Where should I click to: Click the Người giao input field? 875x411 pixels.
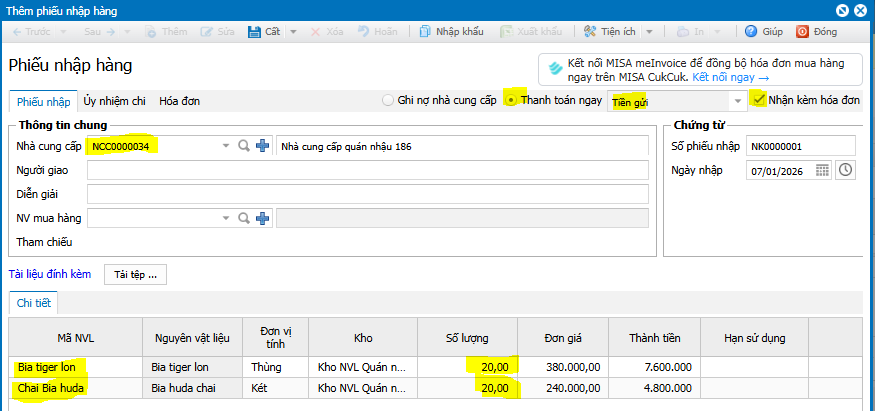point(368,170)
